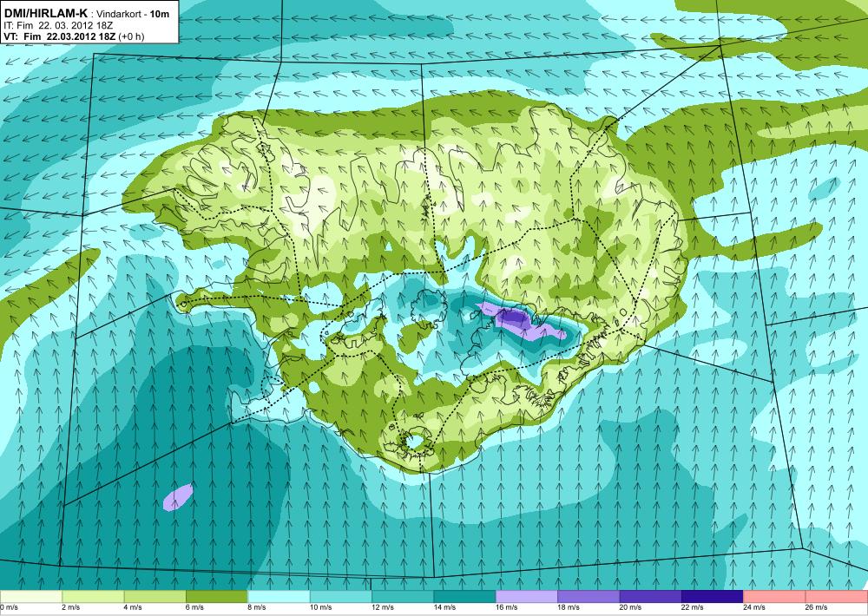Click the '16 m/s' legend label
Viewport: 868px width, 616px height.
507,607
